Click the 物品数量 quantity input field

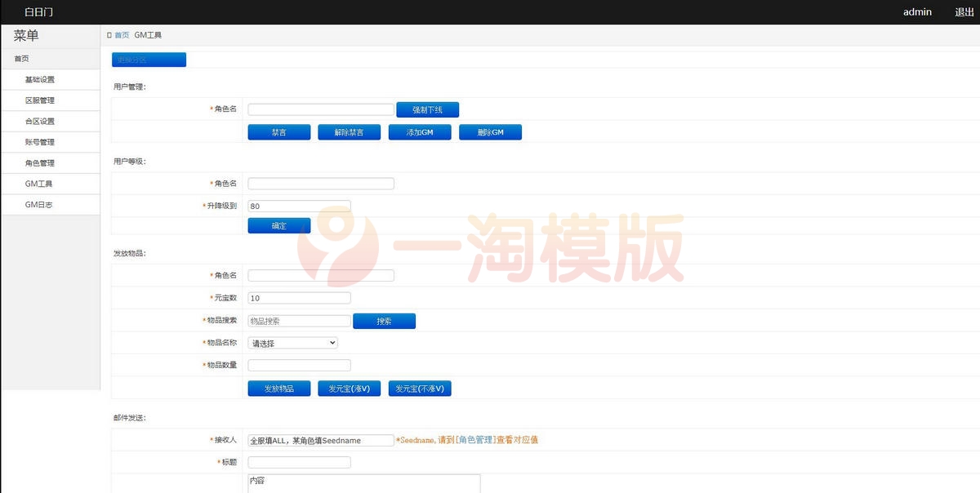point(299,365)
